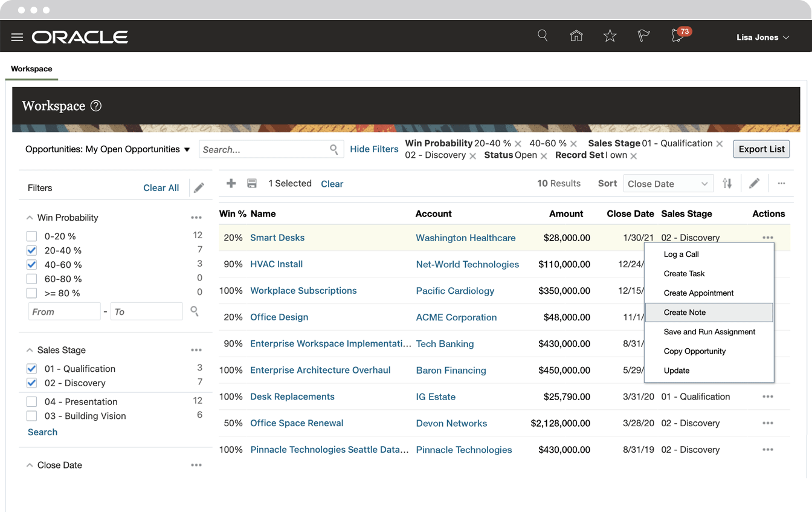This screenshot has height=512, width=812.
Task: Remove the 20-40 % win probability filter chip
Action: point(518,144)
